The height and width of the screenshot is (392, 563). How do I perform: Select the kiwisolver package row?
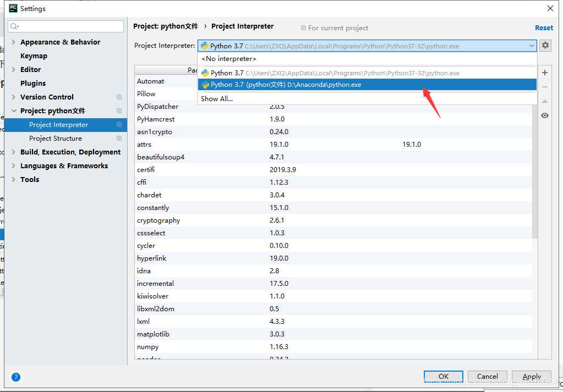tap(333, 296)
